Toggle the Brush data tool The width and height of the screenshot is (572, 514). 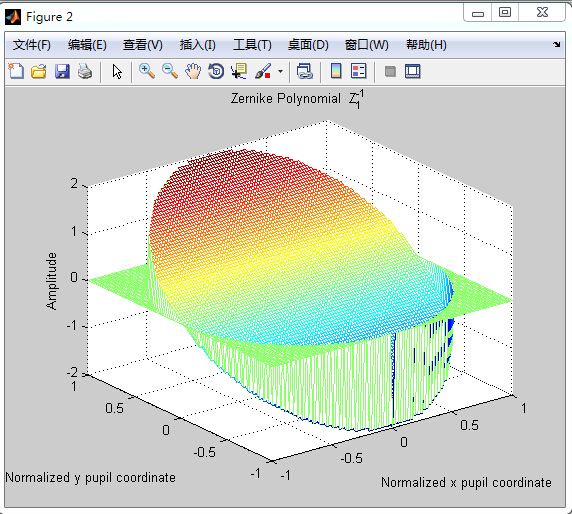tap(263, 71)
